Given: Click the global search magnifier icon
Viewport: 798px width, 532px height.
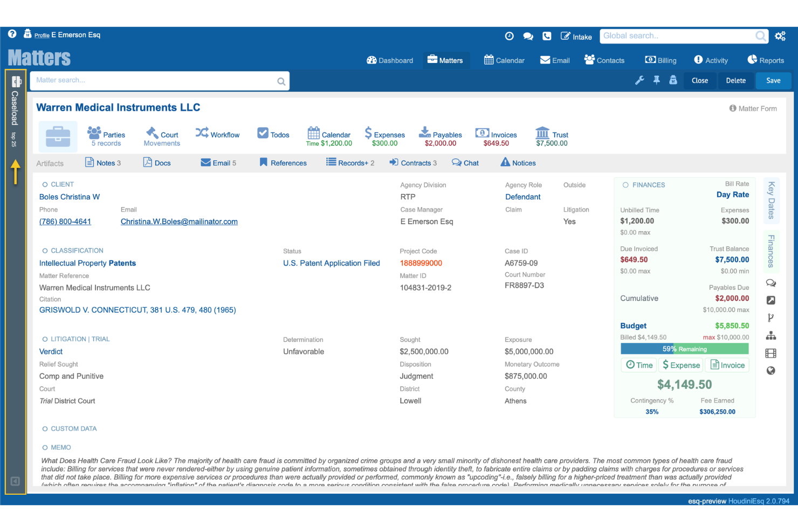Looking at the screenshot, I should (760, 36).
